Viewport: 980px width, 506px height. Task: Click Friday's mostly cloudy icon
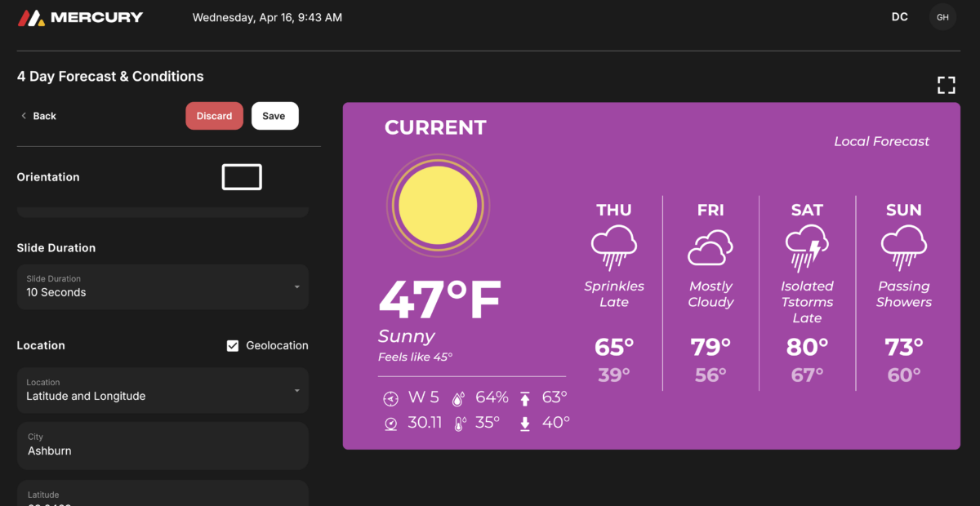point(710,248)
